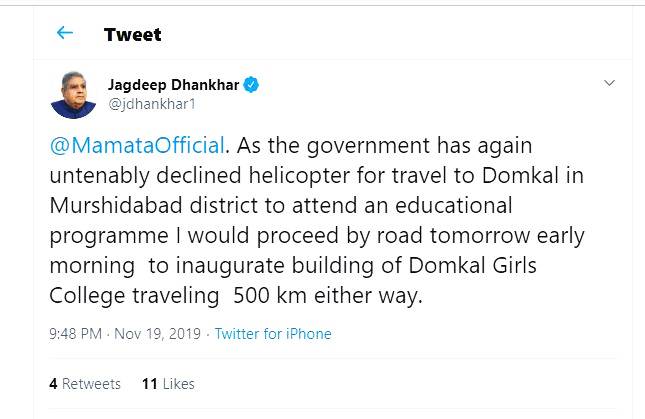Click the Tweet page heading
The width and height of the screenshot is (645, 419).
(x=132, y=35)
